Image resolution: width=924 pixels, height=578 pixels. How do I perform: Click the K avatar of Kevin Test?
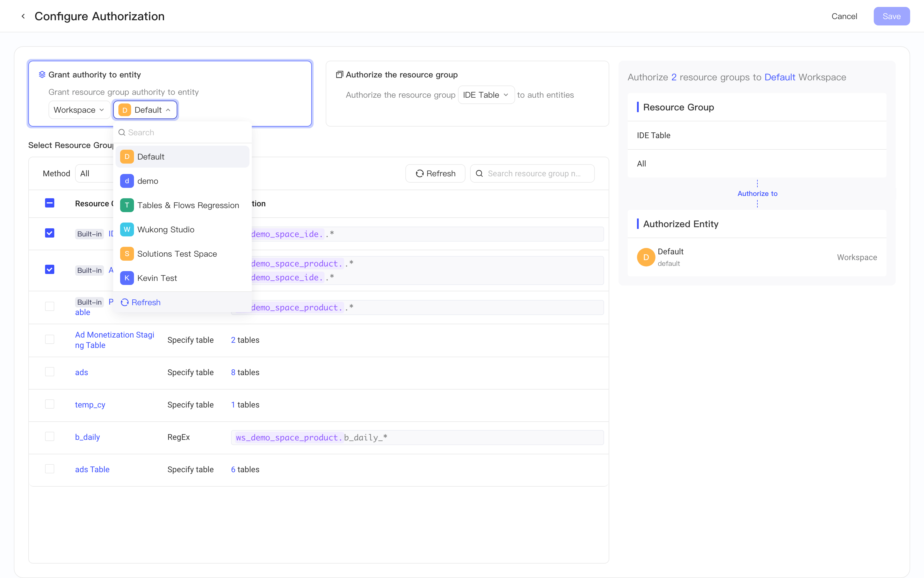click(x=127, y=278)
